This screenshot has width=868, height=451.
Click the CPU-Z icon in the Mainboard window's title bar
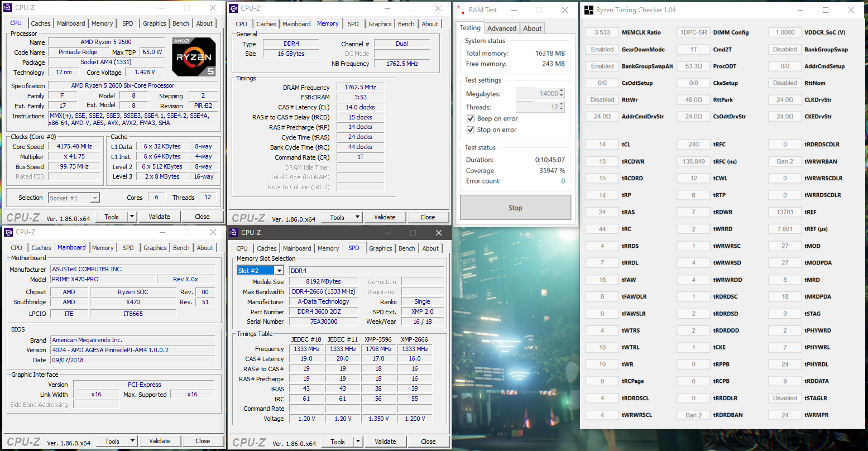click(8, 232)
